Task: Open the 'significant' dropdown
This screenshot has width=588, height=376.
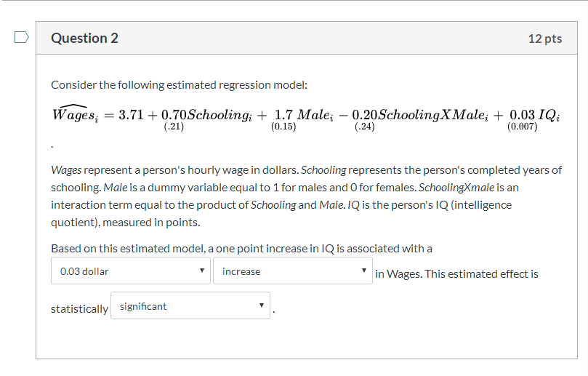Action: click(x=190, y=306)
